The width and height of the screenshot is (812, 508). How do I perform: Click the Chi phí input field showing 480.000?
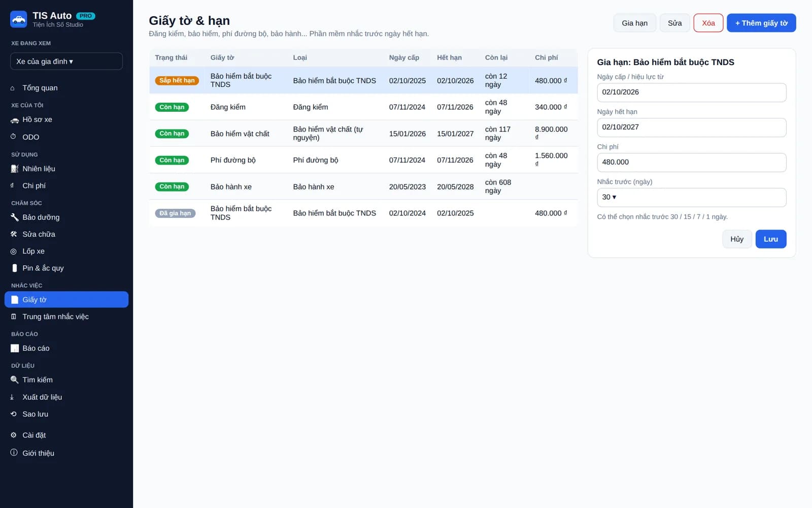point(691,163)
